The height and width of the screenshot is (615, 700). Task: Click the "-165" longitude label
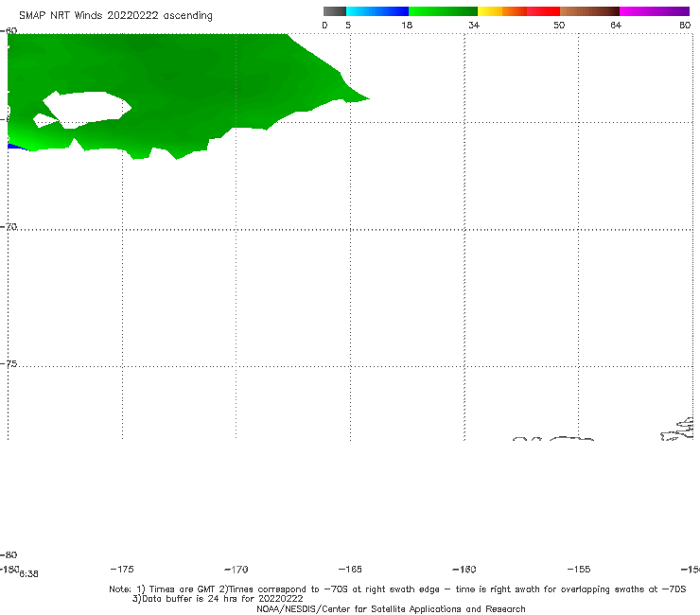(x=350, y=570)
